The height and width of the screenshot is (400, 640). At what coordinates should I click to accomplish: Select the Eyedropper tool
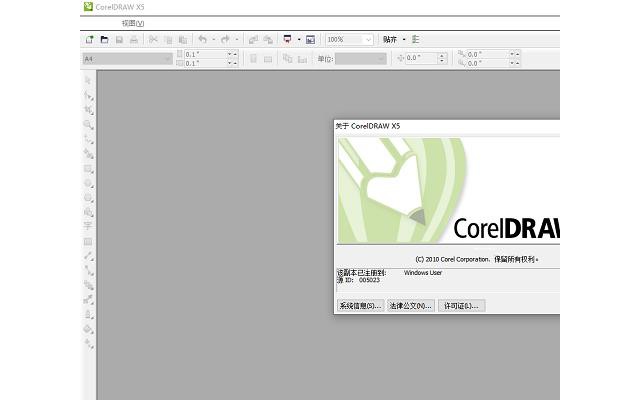click(89, 300)
